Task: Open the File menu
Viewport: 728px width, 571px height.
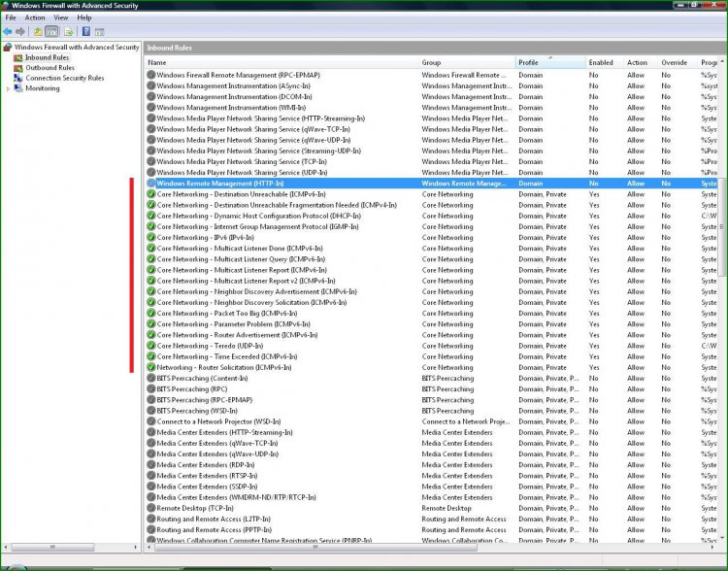Action: coord(11,17)
